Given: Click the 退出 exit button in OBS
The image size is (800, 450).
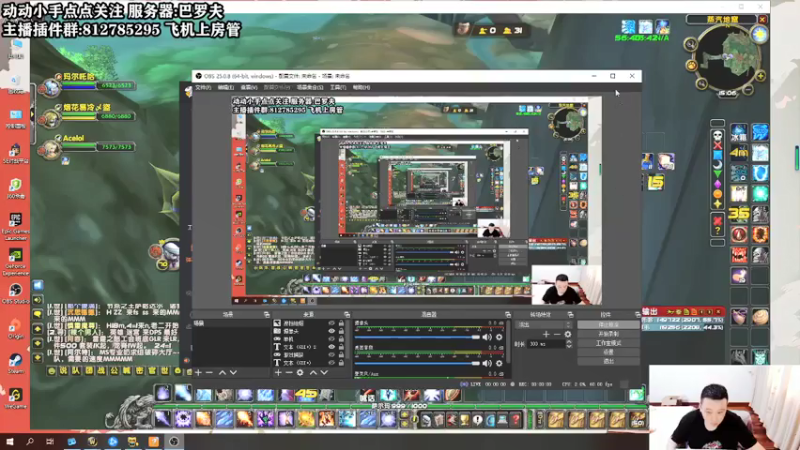Looking at the screenshot, I should [608, 361].
